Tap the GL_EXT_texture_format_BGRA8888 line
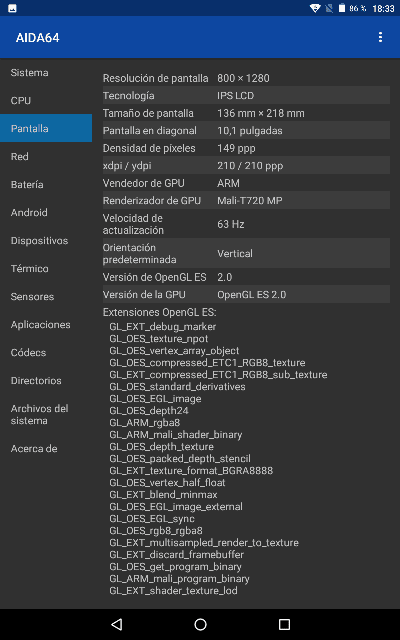The height and width of the screenshot is (640, 400). [191, 471]
